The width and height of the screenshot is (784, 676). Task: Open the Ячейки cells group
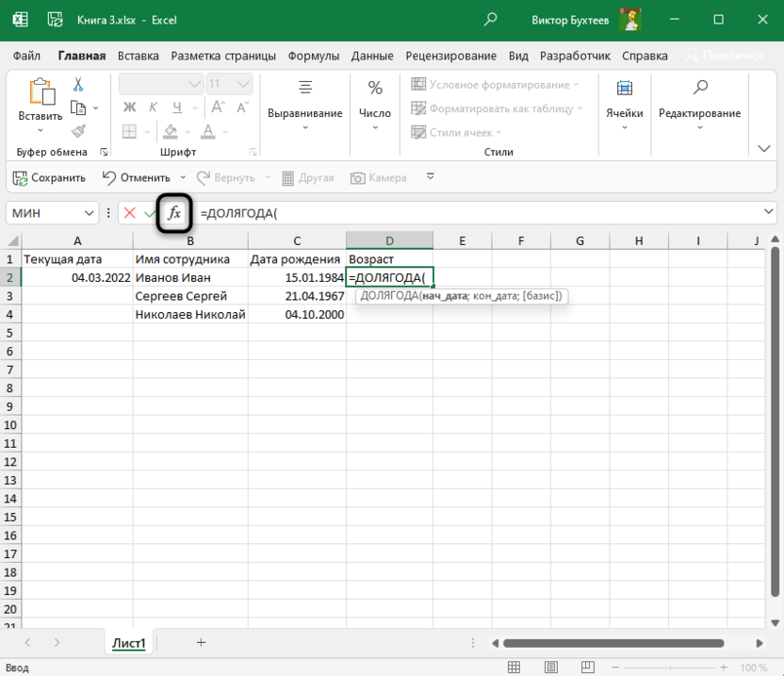(625, 106)
